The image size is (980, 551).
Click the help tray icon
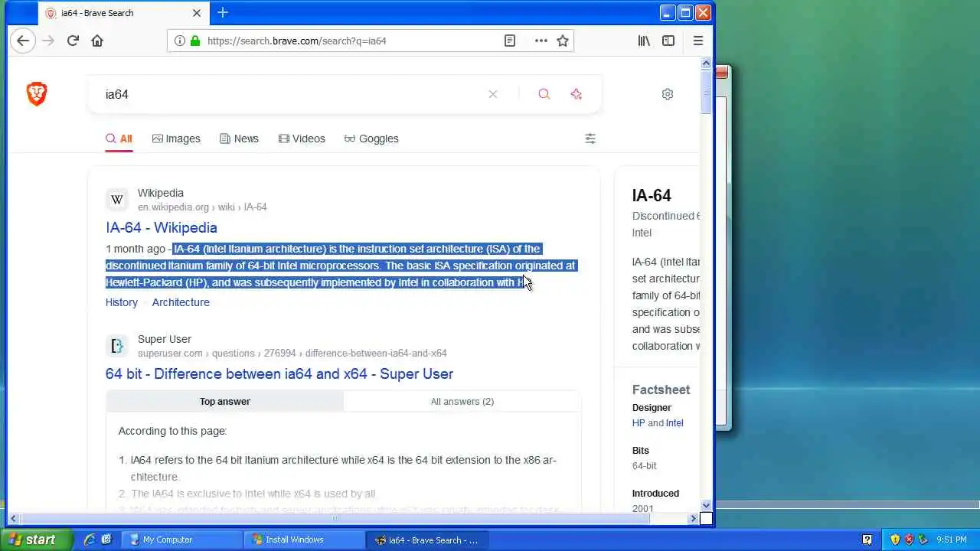coord(867,540)
